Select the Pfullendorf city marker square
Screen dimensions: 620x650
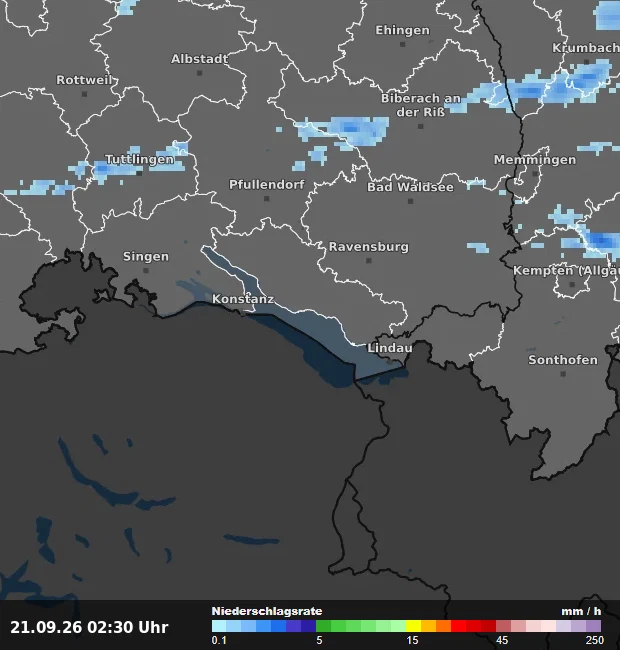coord(266,199)
